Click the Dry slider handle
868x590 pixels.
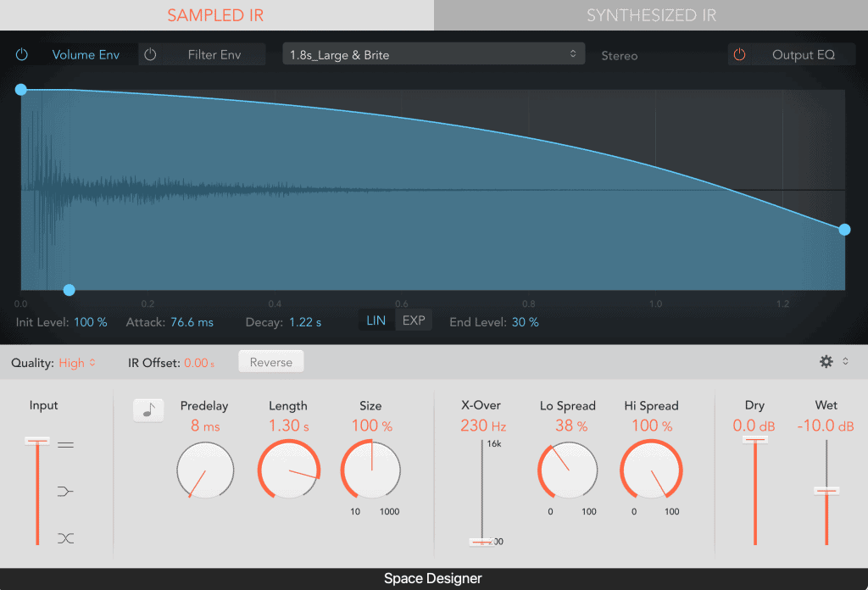coord(755,439)
